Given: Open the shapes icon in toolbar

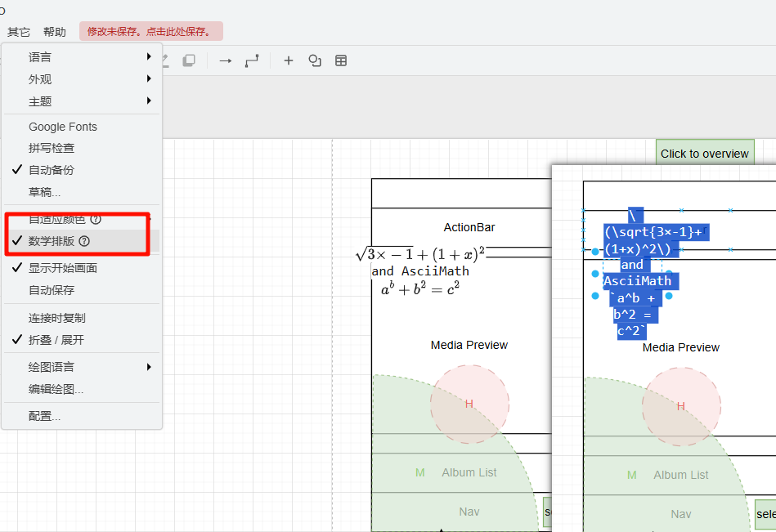Looking at the screenshot, I should coord(314,60).
